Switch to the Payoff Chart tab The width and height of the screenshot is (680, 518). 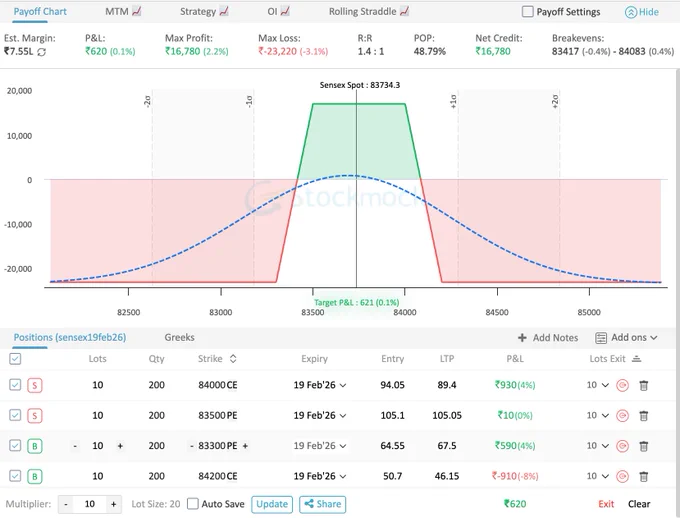point(40,12)
